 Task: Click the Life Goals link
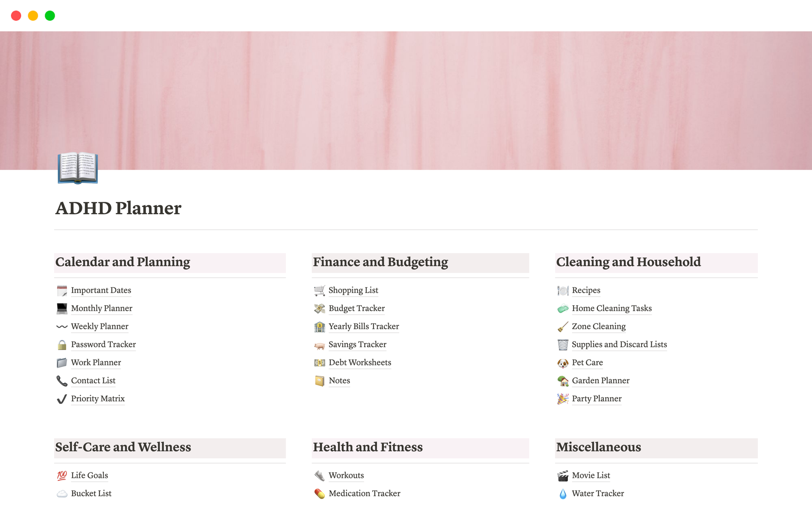tap(89, 475)
